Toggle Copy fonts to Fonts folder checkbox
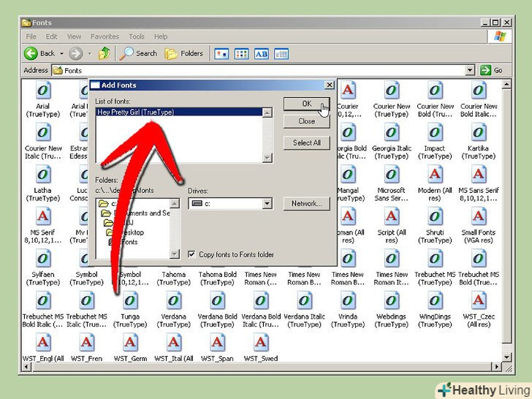Image resolution: width=532 pixels, height=399 pixels. pos(191,254)
